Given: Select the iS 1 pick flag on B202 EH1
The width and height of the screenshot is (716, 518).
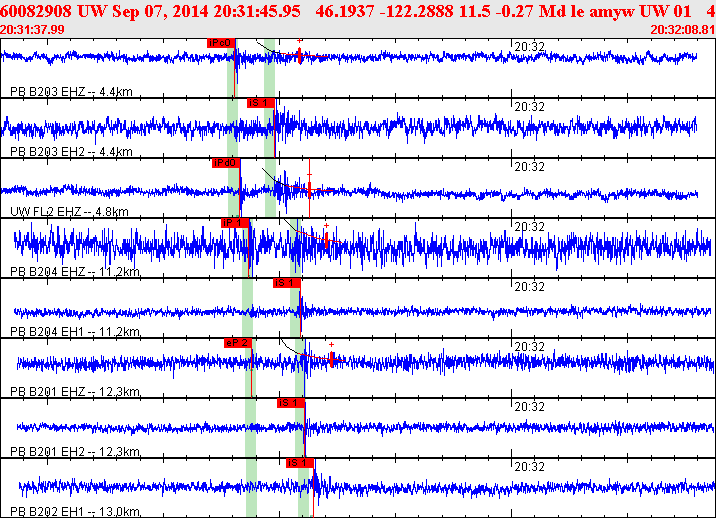Looking at the screenshot, I should coord(300,463).
